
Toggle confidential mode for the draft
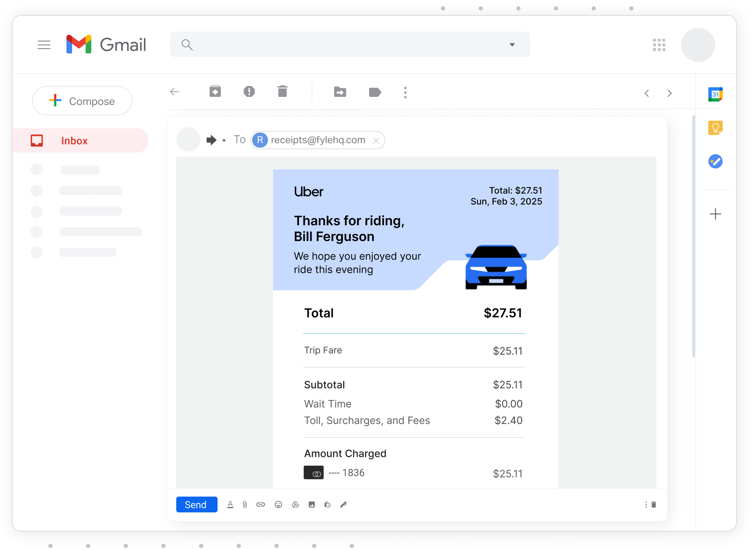[327, 505]
